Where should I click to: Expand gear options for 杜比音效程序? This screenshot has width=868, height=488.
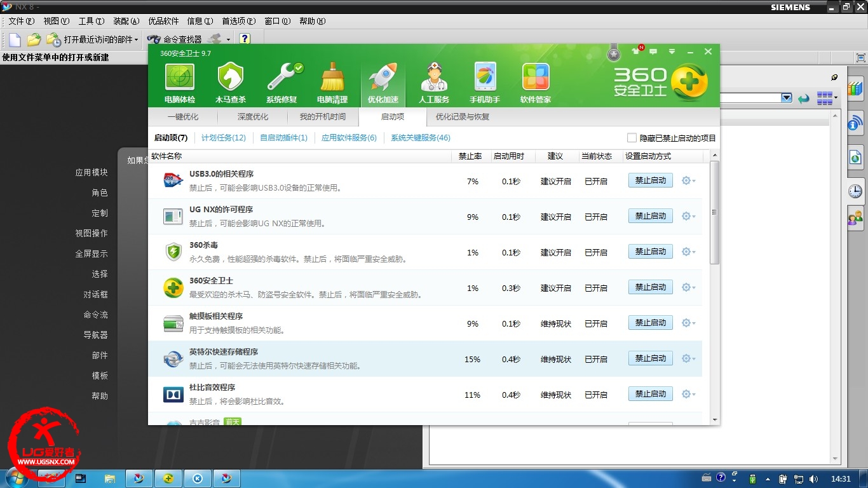point(688,394)
